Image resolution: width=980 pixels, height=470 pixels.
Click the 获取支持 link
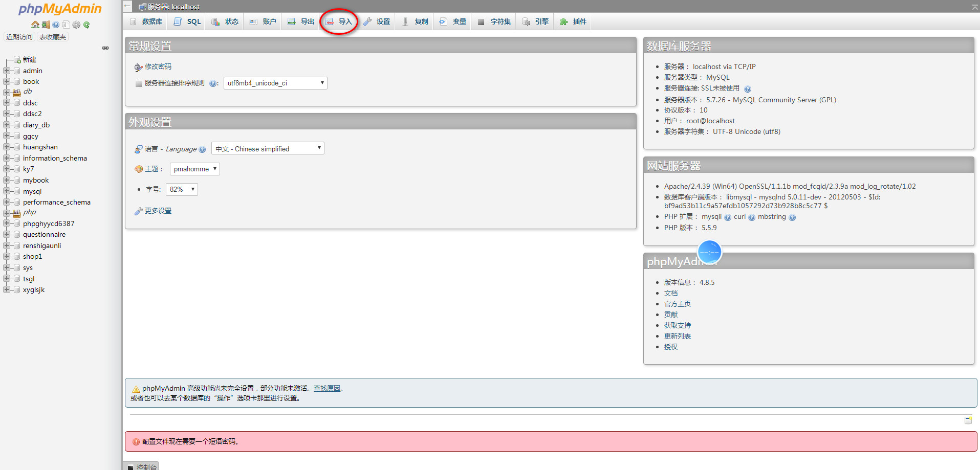pyautogui.click(x=678, y=325)
